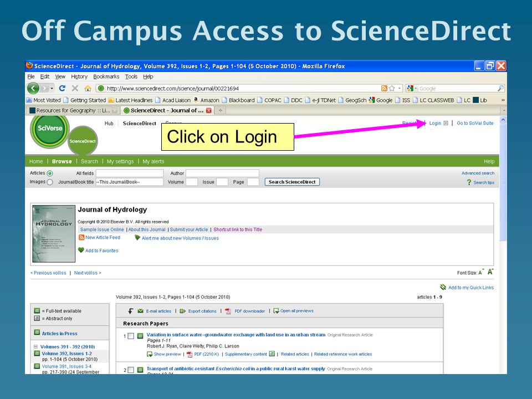Click the Volume number input box
This screenshot has width=532, height=399.
[192, 182]
